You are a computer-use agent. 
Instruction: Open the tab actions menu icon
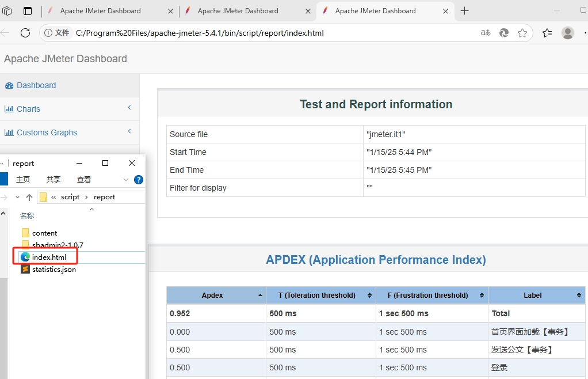tap(28, 11)
